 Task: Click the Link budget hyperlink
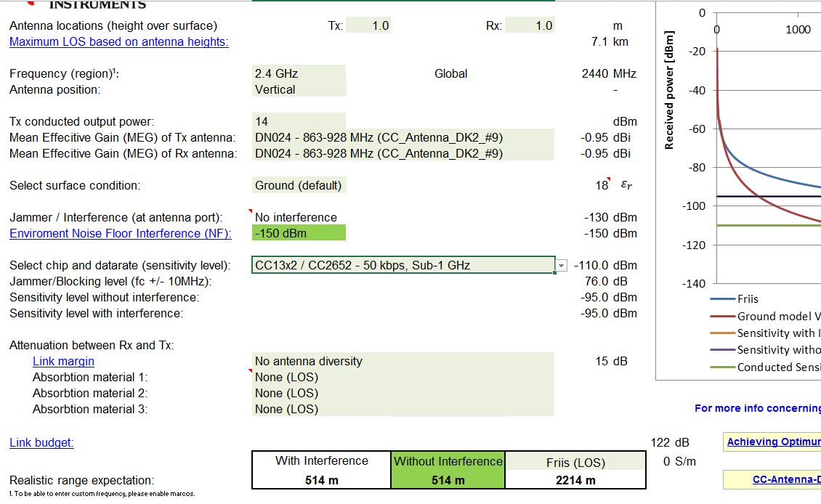[41, 442]
